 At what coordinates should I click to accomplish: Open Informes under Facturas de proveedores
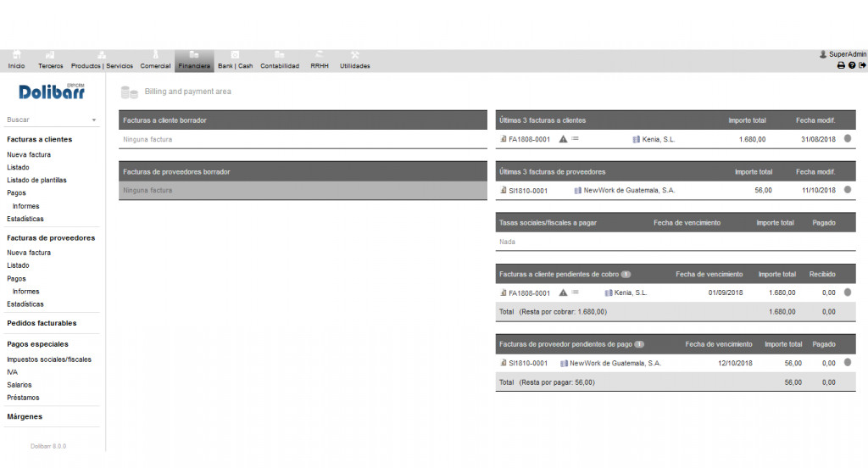(26, 292)
